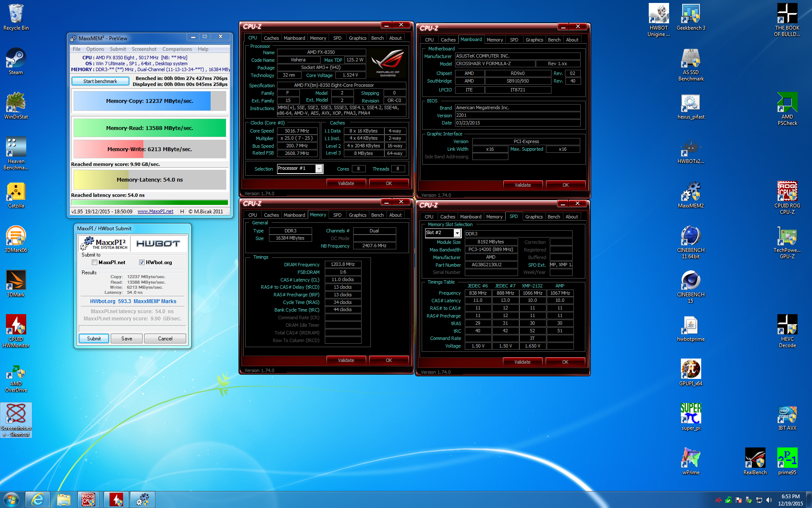Check the MaxxPI.net submit checkbox

tap(94, 262)
